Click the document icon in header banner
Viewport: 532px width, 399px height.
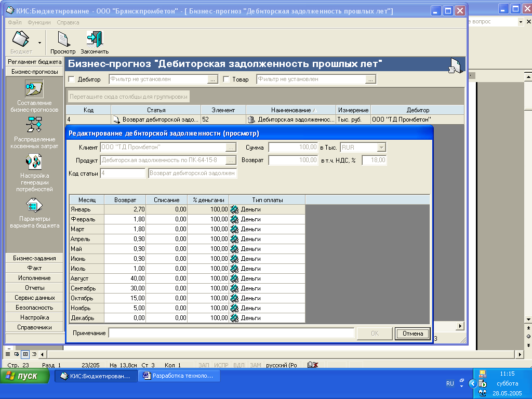[455, 65]
